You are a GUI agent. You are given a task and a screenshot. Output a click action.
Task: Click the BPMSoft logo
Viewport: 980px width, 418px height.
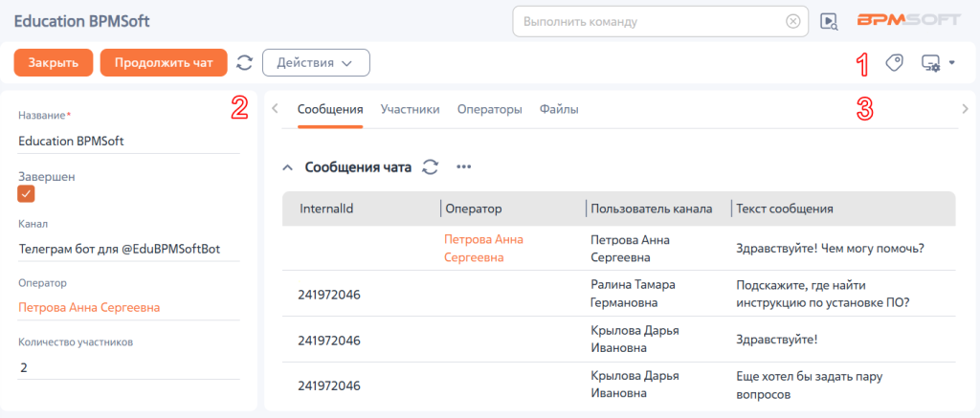909,20
